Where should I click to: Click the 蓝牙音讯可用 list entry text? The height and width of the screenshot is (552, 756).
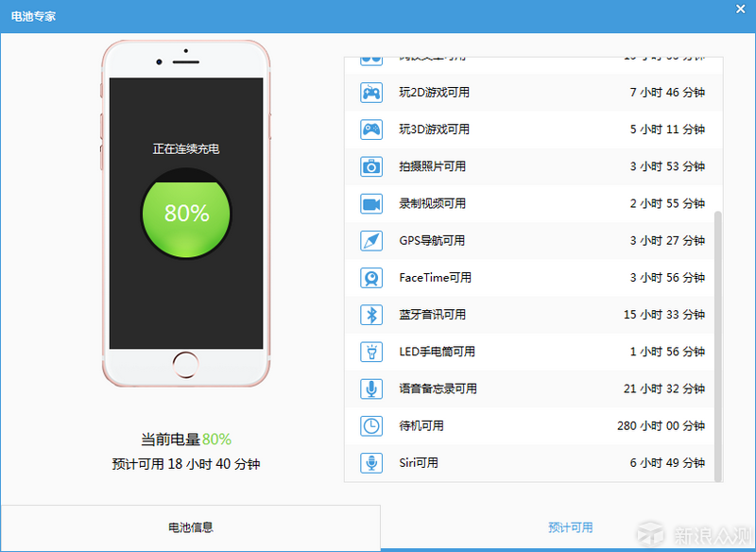pos(432,315)
